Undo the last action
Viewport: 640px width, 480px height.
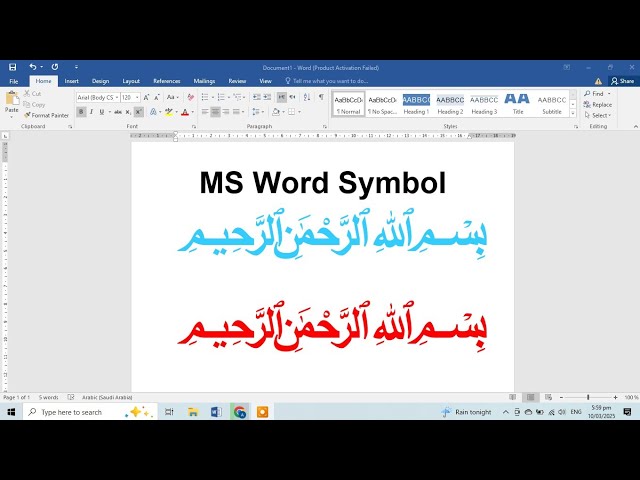(x=33, y=67)
